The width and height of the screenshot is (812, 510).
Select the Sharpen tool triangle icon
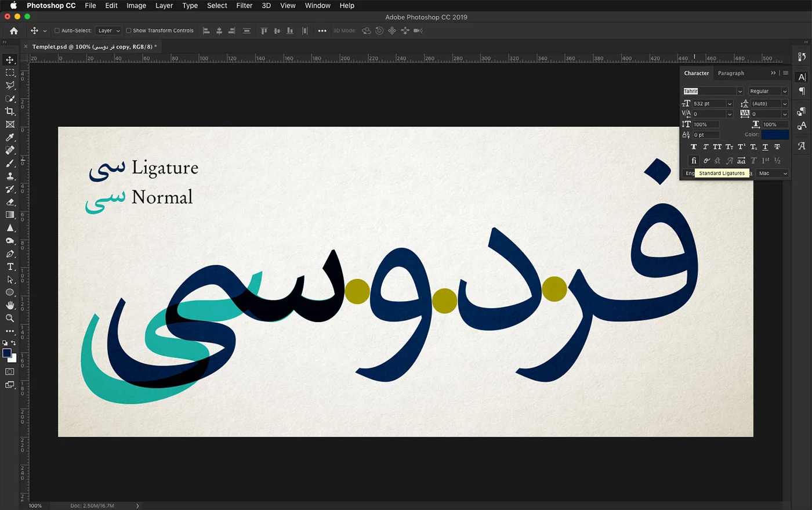tap(10, 227)
